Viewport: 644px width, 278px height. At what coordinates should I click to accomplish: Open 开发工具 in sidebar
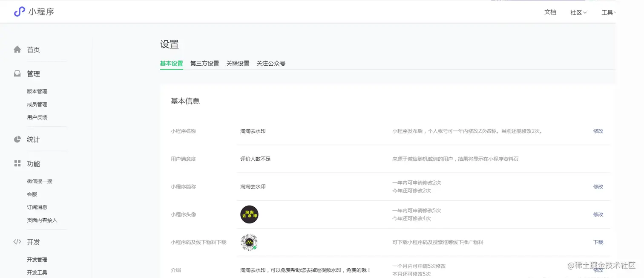click(x=37, y=272)
